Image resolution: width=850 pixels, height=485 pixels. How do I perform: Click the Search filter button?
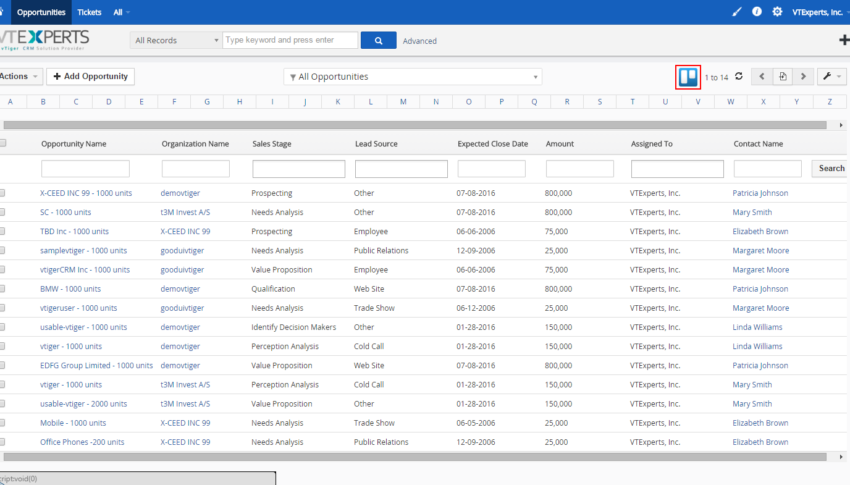coord(831,169)
